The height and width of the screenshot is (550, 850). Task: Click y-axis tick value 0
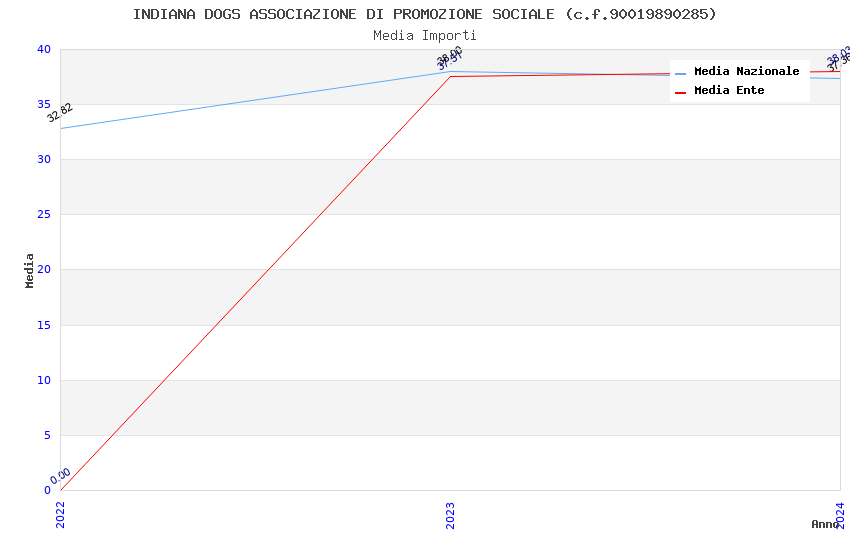[x=48, y=490]
